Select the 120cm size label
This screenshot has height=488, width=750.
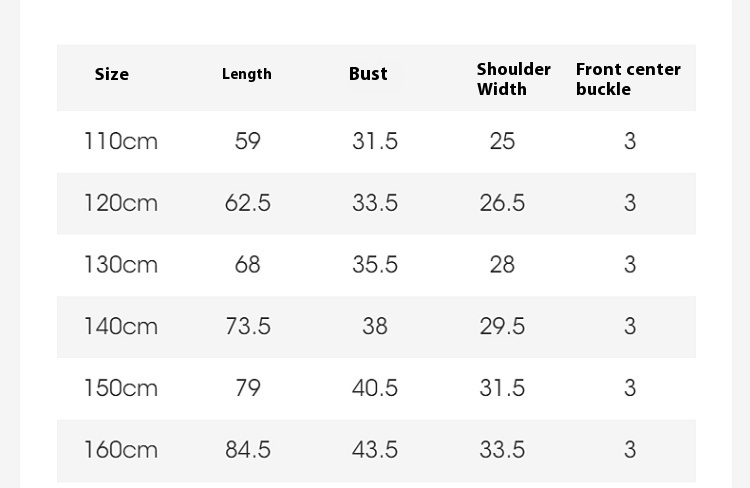click(121, 203)
